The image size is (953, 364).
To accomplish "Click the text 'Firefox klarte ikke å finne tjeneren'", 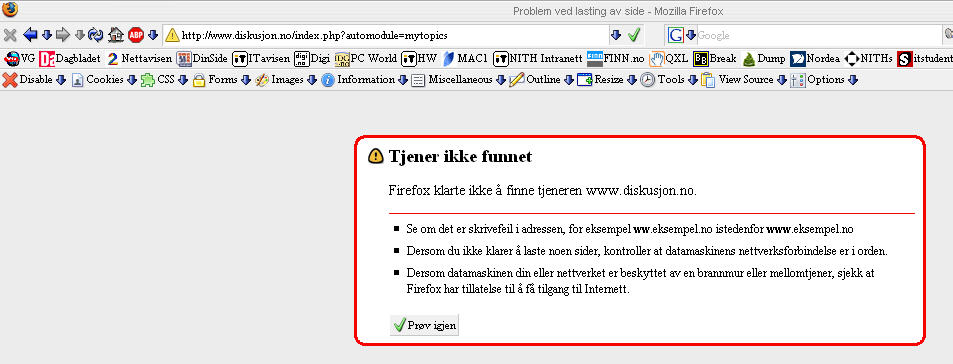I will [486, 190].
